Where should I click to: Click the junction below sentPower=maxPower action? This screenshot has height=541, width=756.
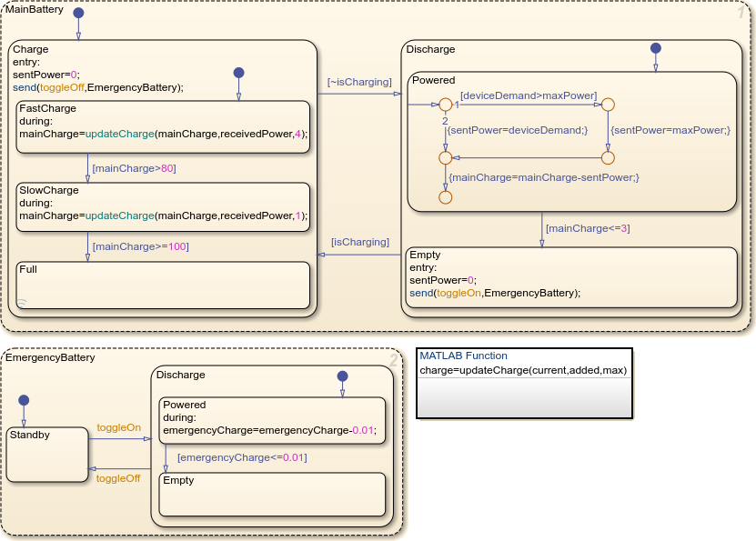click(x=608, y=157)
